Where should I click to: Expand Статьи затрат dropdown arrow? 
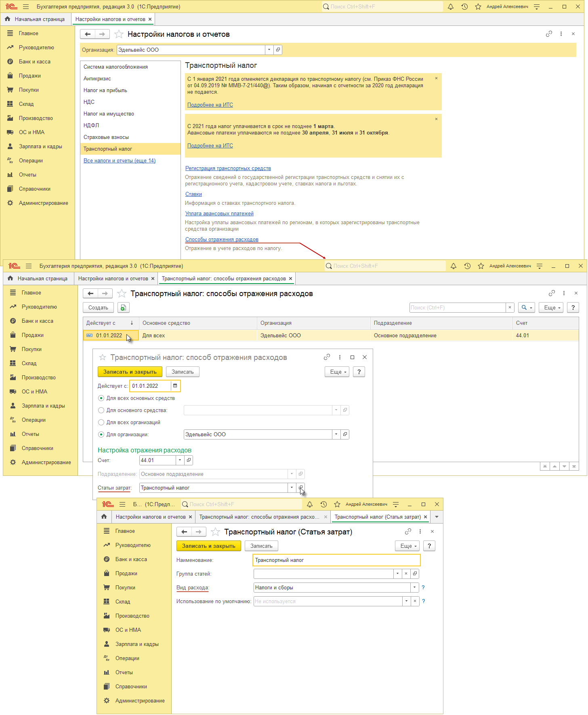[x=292, y=488]
